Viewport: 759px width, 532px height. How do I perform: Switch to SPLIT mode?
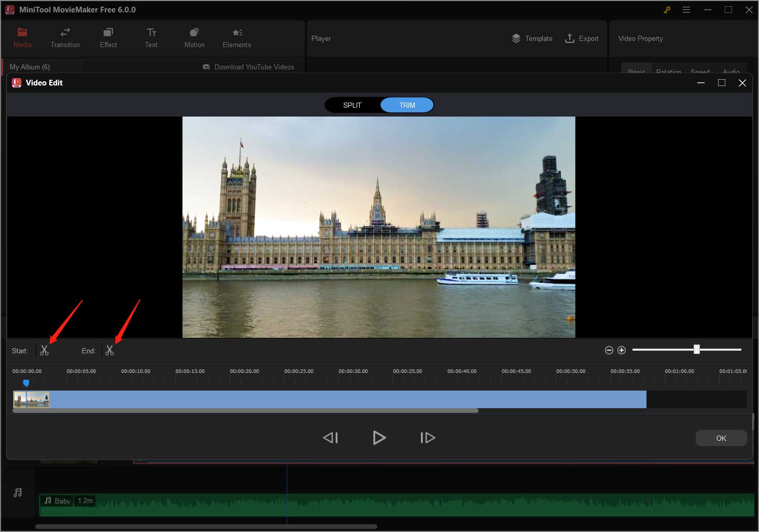(353, 105)
